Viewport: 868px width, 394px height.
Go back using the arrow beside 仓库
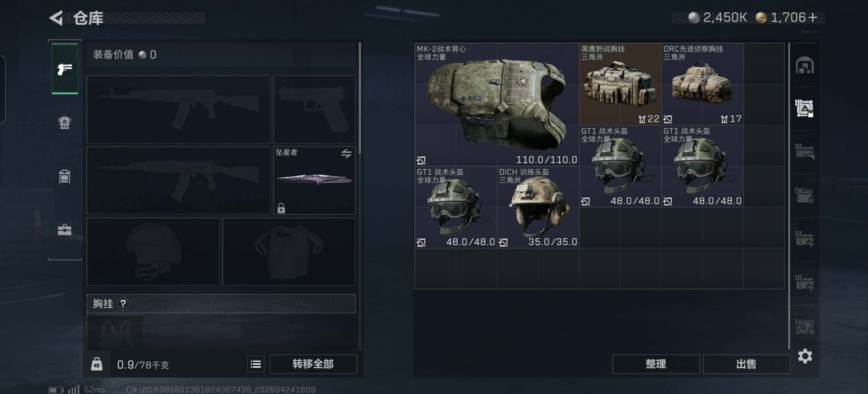click(56, 18)
